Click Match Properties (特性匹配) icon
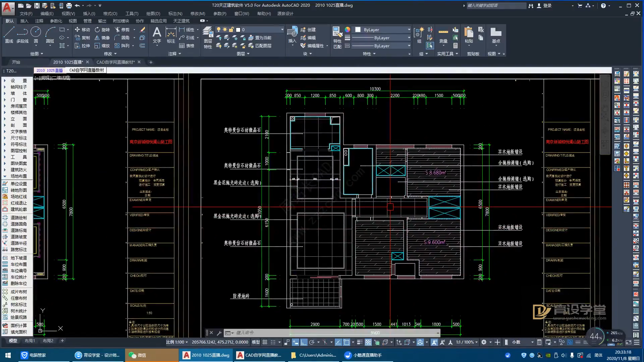The height and width of the screenshot is (362, 644). pos(337,38)
